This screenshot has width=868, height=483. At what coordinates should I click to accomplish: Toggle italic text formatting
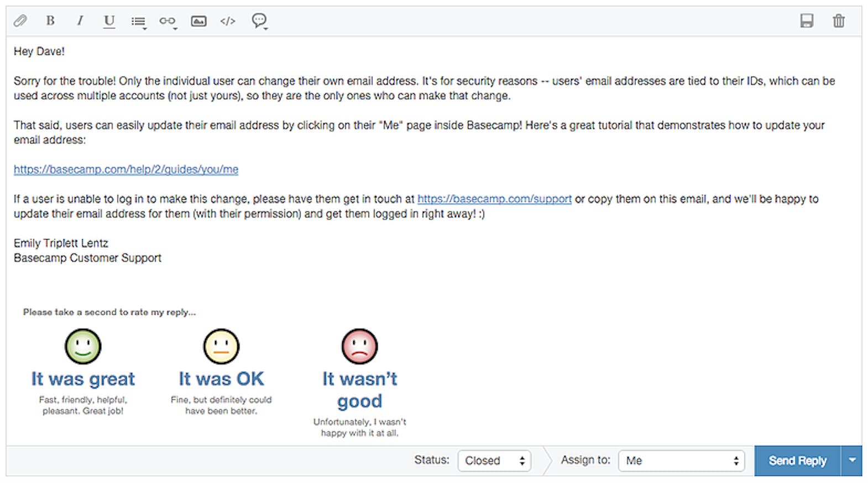80,20
